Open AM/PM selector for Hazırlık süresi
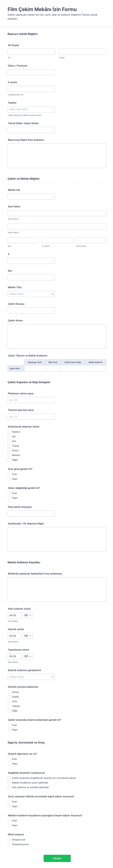Screen dimensions: 113x868 (x=28, y=636)
